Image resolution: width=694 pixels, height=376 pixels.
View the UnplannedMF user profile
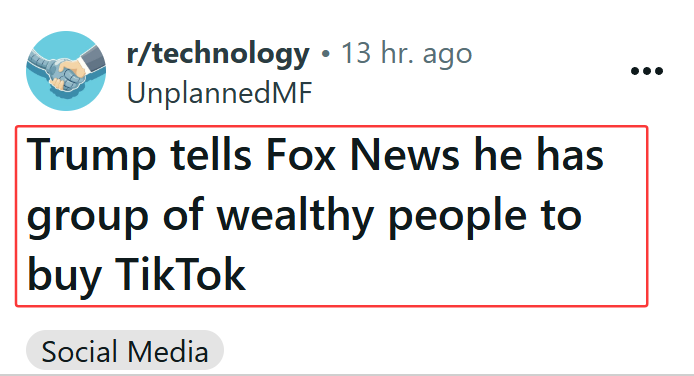[220, 93]
